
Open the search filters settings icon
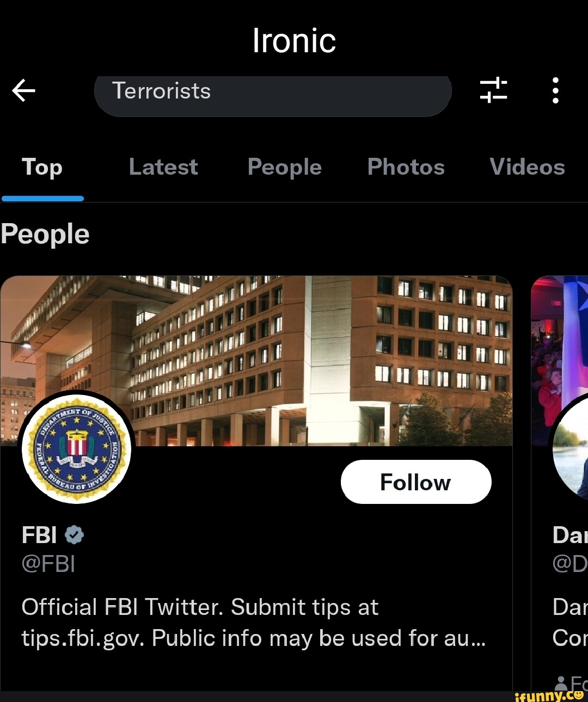493,91
